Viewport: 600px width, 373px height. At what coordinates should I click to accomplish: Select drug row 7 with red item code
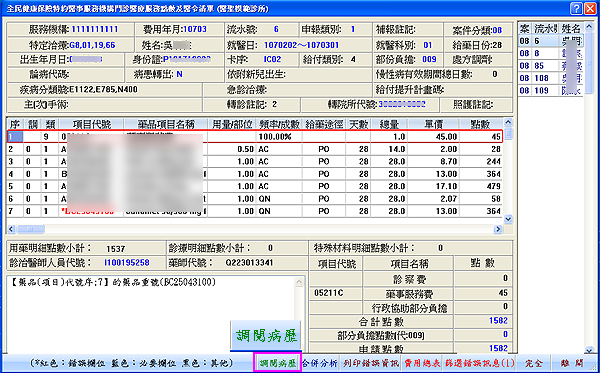(x=255, y=211)
